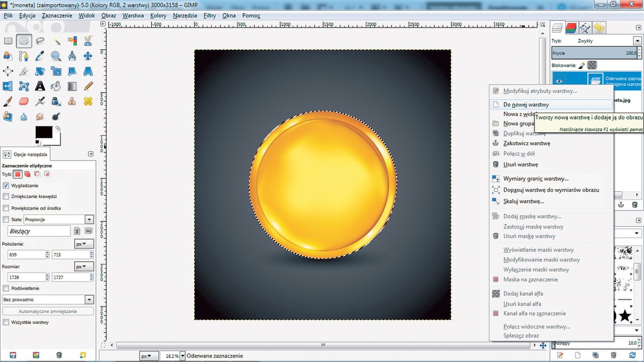Image resolution: width=644 pixels, height=362 pixels.
Task: Select the Bucket Fill tool
Action: (x=56, y=86)
